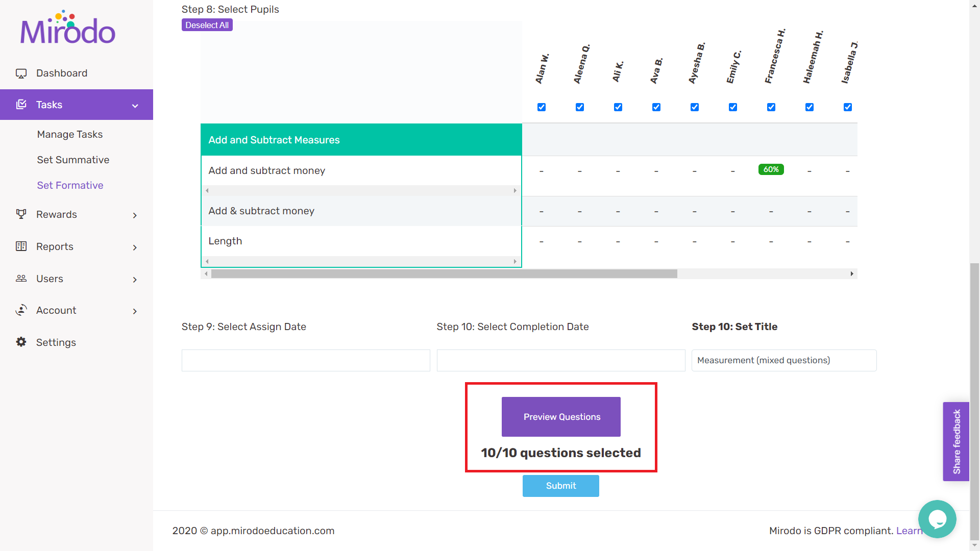980x551 pixels.
Task: Click right arrow under Length row
Action: (x=515, y=262)
